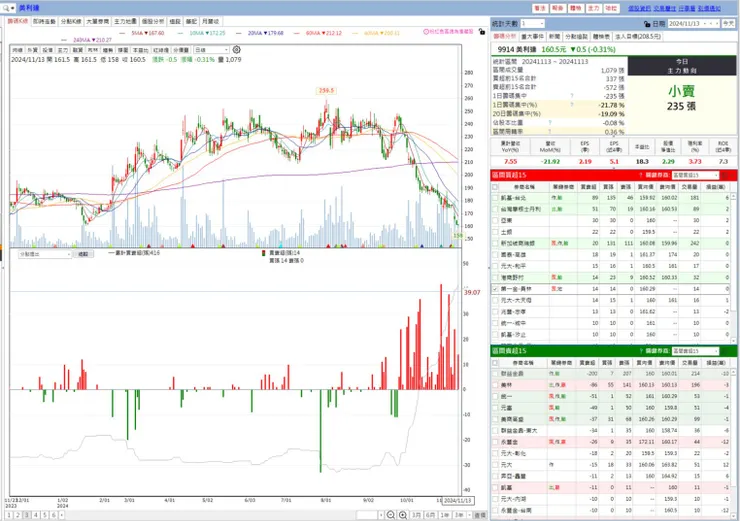
Task: Check the 凱基-台北 row checkbox
Action: [495, 198]
